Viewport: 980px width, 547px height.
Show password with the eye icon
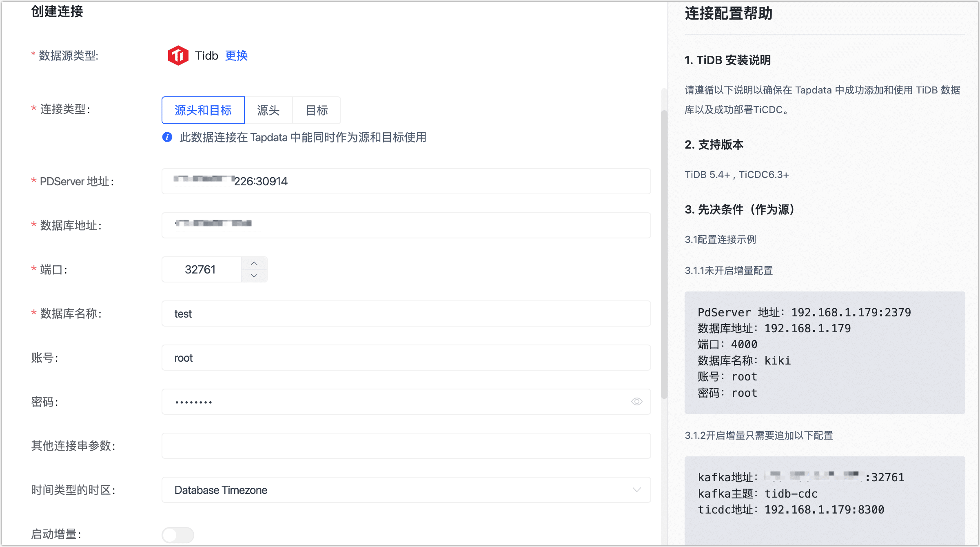pos(636,402)
